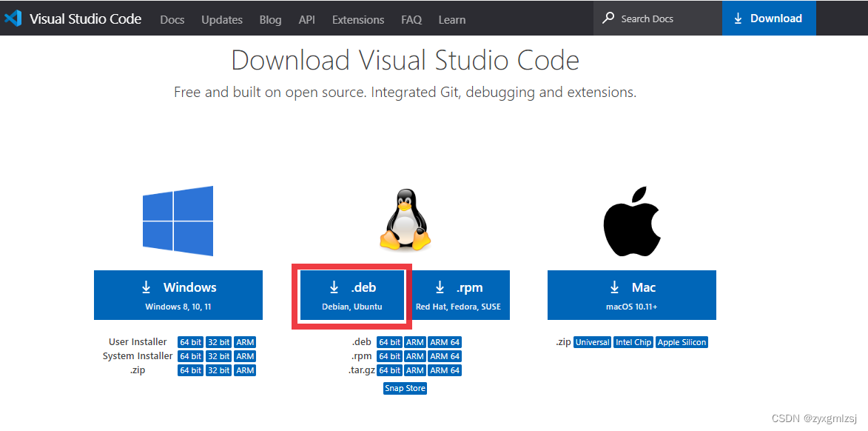This screenshot has width=868, height=431.
Task: Click the search magnifier icon
Action: click(x=608, y=18)
